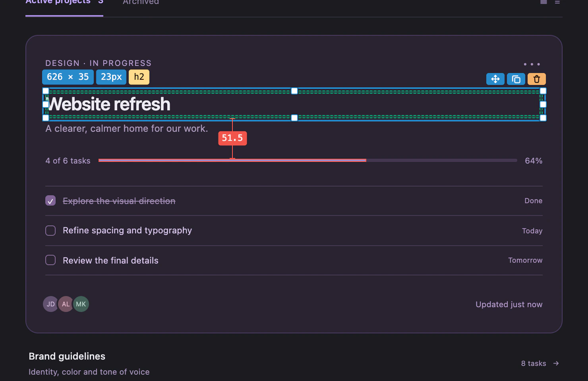Screen dimensions: 588x381
Task: Click the 'Today' due label
Action: pos(532,231)
